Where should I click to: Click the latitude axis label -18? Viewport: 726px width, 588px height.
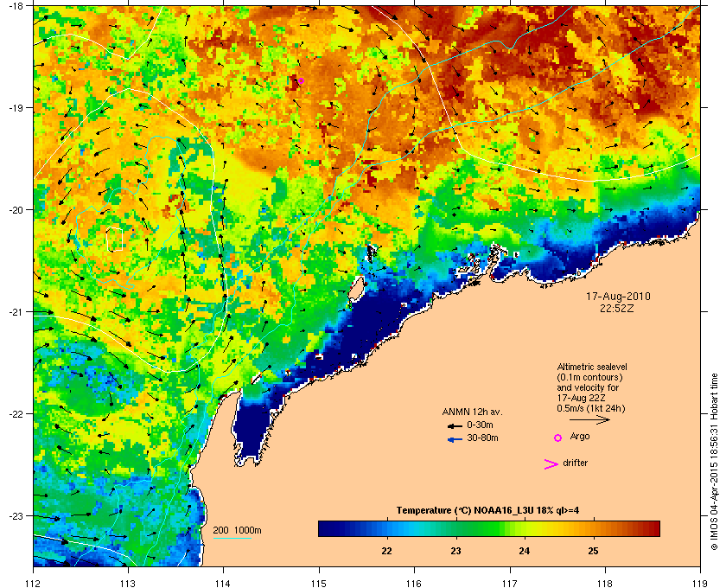click(16, 5)
